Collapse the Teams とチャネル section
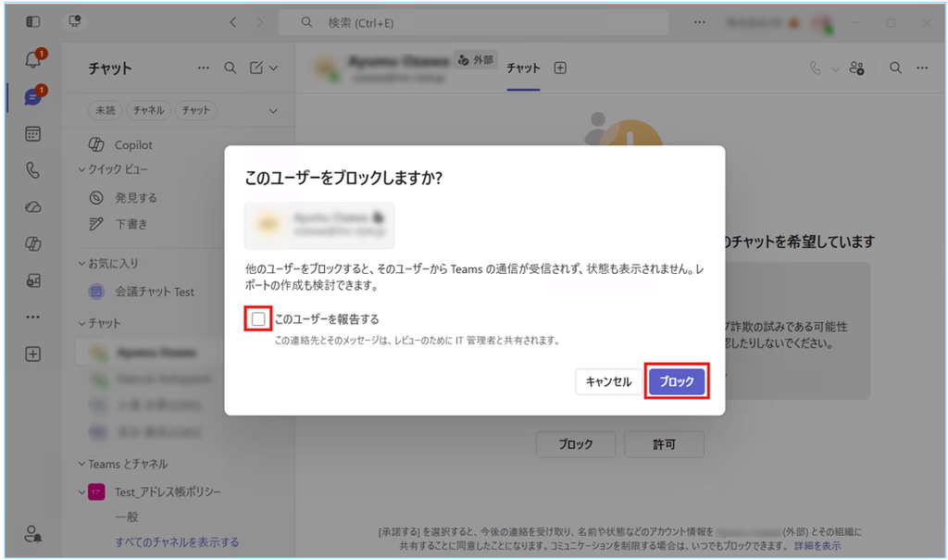This screenshot has height=560, width=948. pos(81,464)
